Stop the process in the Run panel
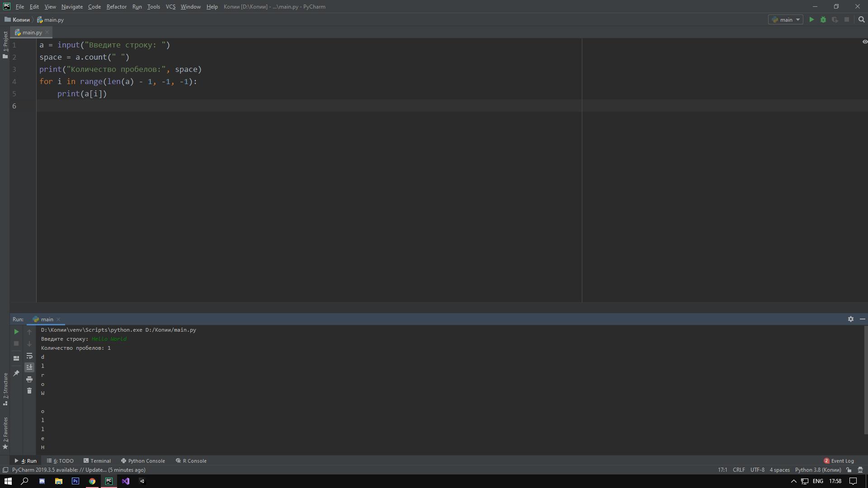The image size is (868, 488). (16, 343)
